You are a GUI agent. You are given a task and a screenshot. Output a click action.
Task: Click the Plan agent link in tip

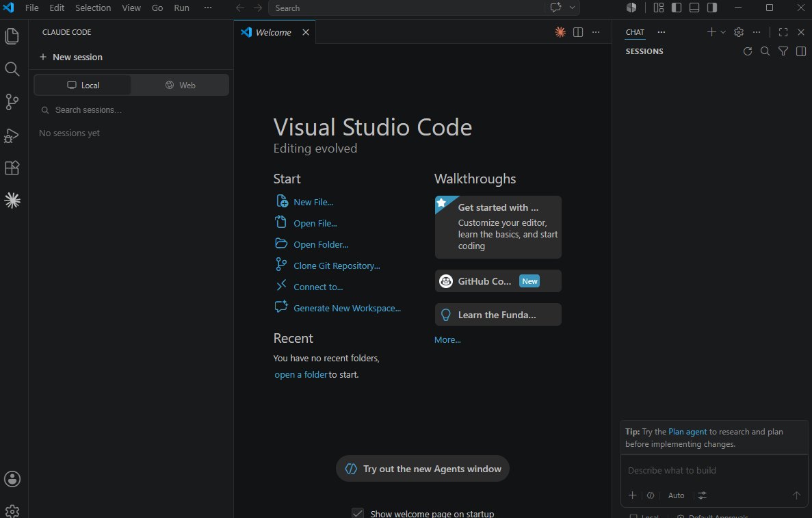pyautogui.click(x=687, y=432)
